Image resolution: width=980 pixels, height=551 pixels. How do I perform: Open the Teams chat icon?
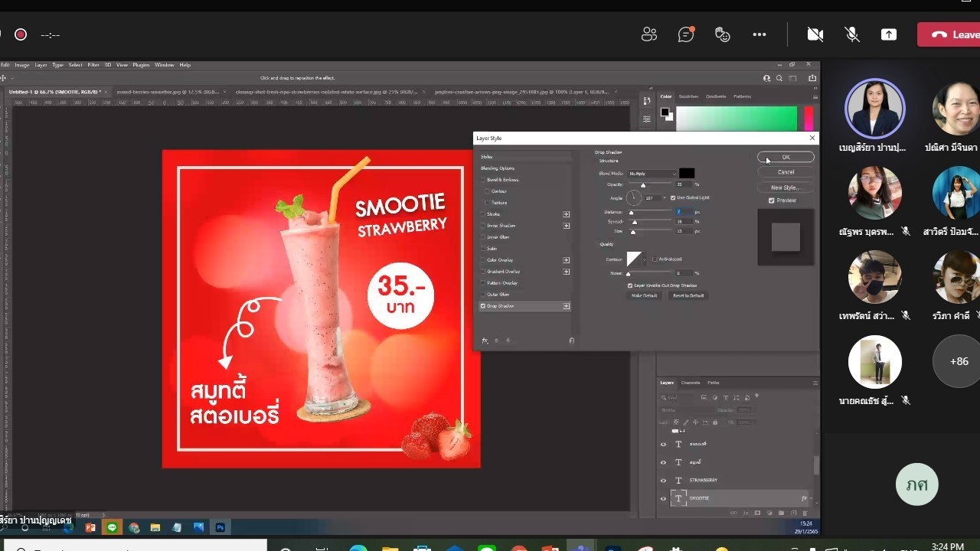(686, 34)
